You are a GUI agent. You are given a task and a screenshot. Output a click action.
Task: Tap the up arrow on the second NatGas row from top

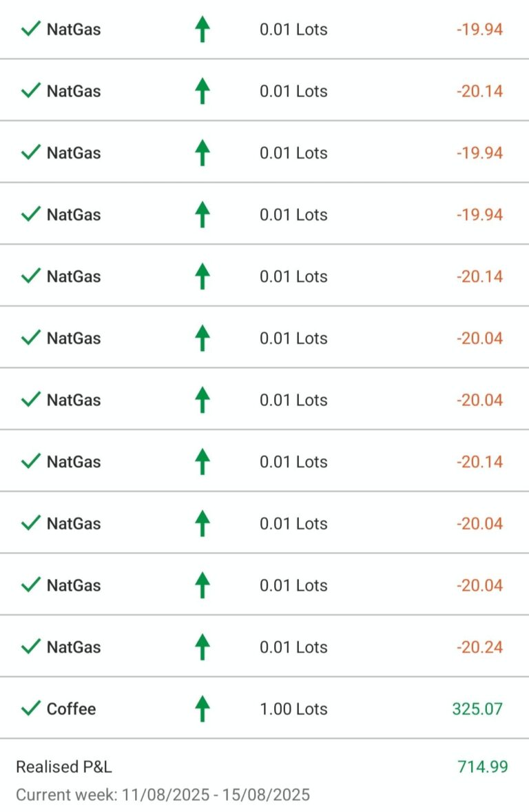(x=202, y=91)
